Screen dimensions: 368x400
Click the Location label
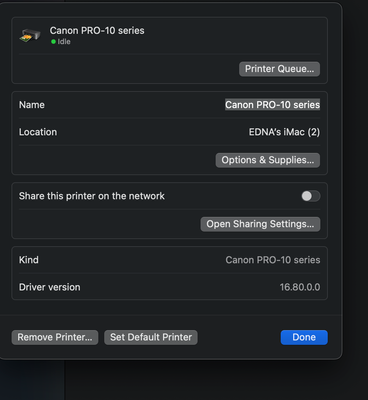[38, 132]
